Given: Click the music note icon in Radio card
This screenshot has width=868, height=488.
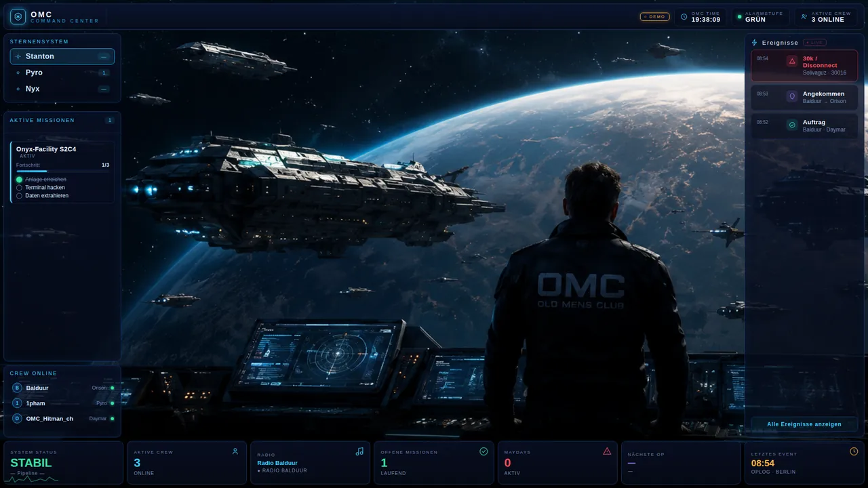Looking at the screenshot, I should point(359,451).
